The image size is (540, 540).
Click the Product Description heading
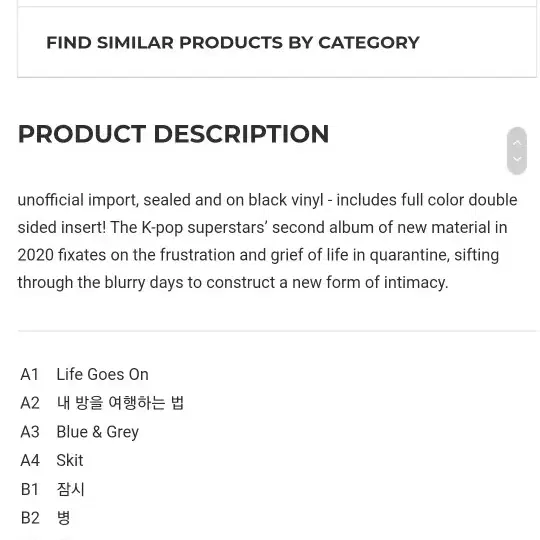[x=173, y=134]
